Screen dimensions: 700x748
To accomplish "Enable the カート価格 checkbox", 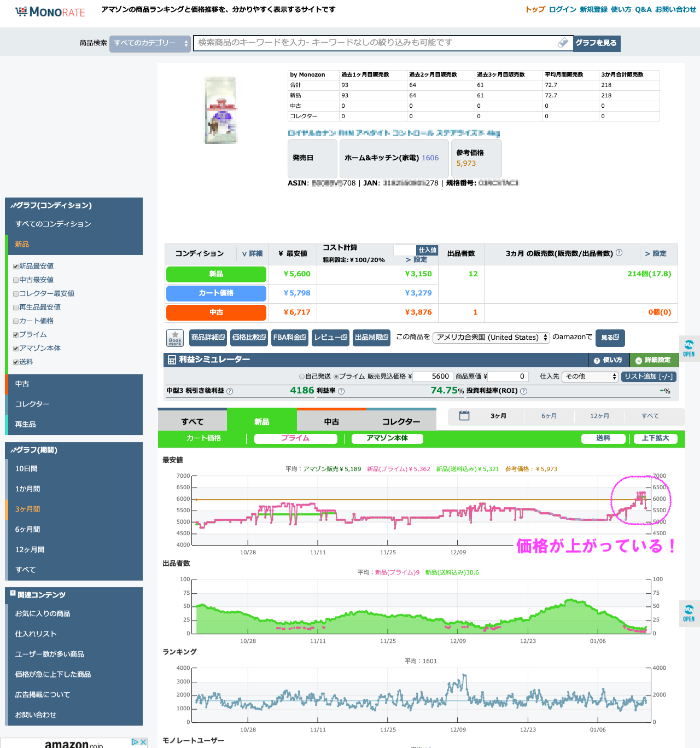I will (x=16, y=321).
